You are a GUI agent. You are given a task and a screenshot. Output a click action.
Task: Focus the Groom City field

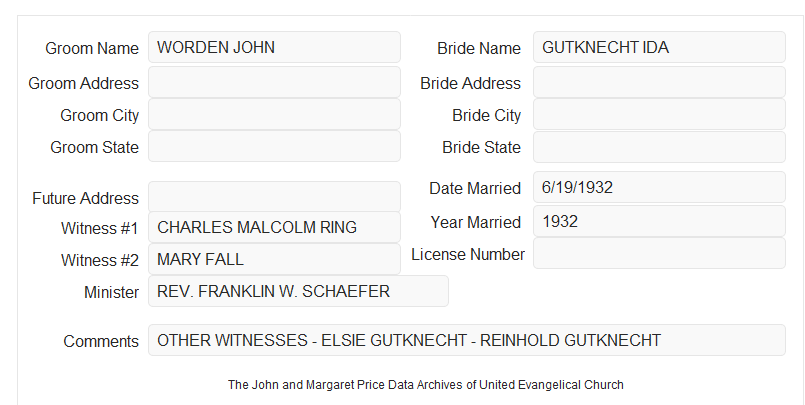click(274, 114)
